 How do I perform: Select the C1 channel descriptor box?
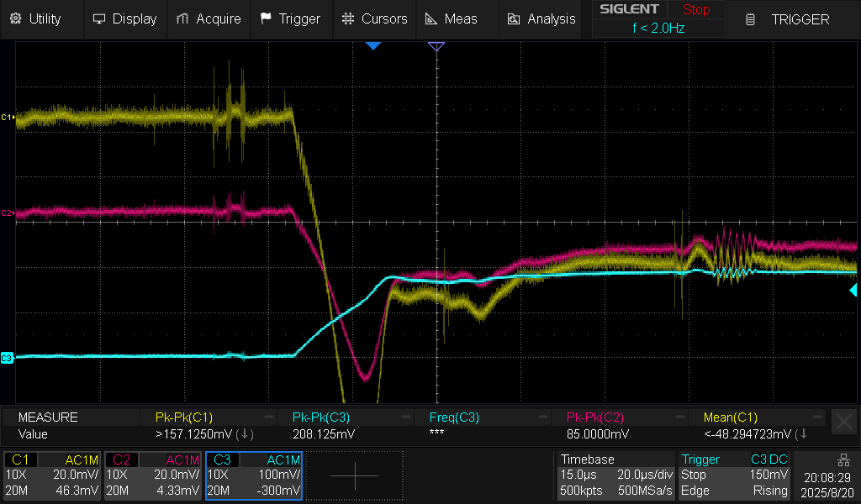pos(53,475)
